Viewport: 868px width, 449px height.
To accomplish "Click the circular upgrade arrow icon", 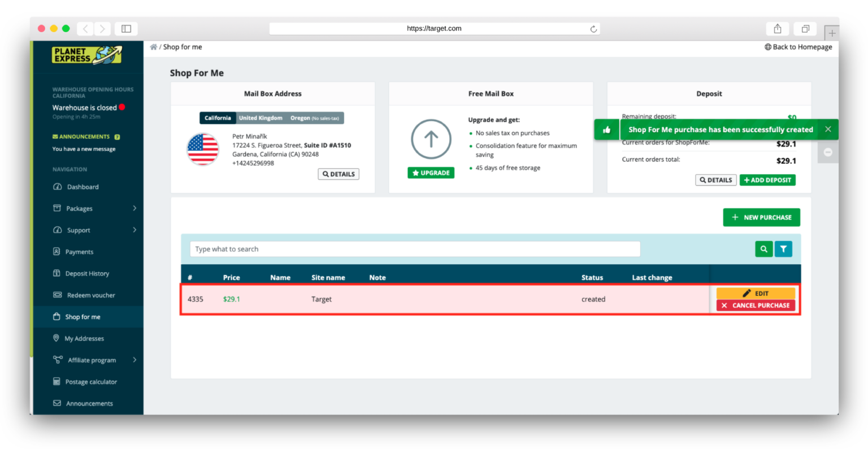I will coord(431,139).
